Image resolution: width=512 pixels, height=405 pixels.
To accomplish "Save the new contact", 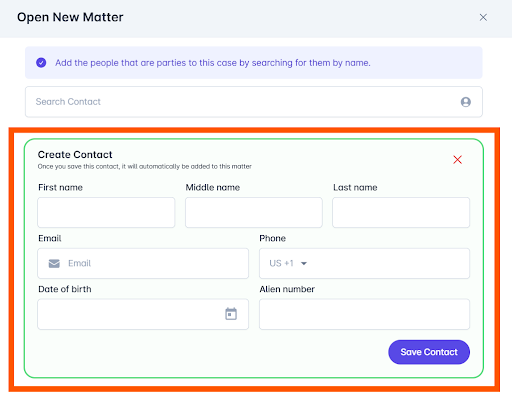I will coord(429,352).
